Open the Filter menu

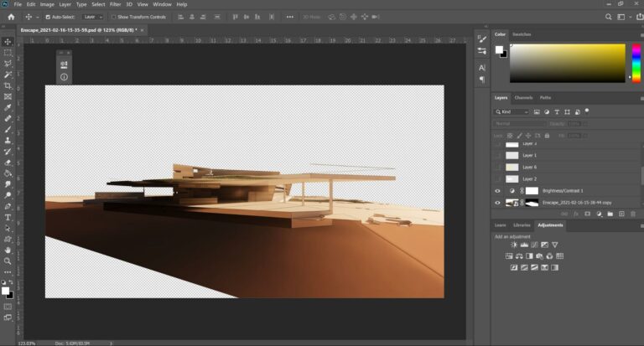point(115,4)
